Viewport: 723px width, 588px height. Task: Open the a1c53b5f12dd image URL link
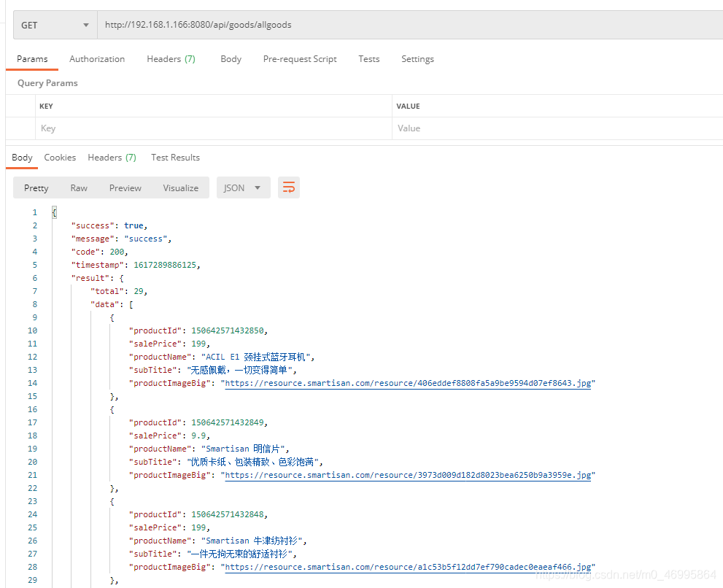pyautogui.click(x=408, y=567)
